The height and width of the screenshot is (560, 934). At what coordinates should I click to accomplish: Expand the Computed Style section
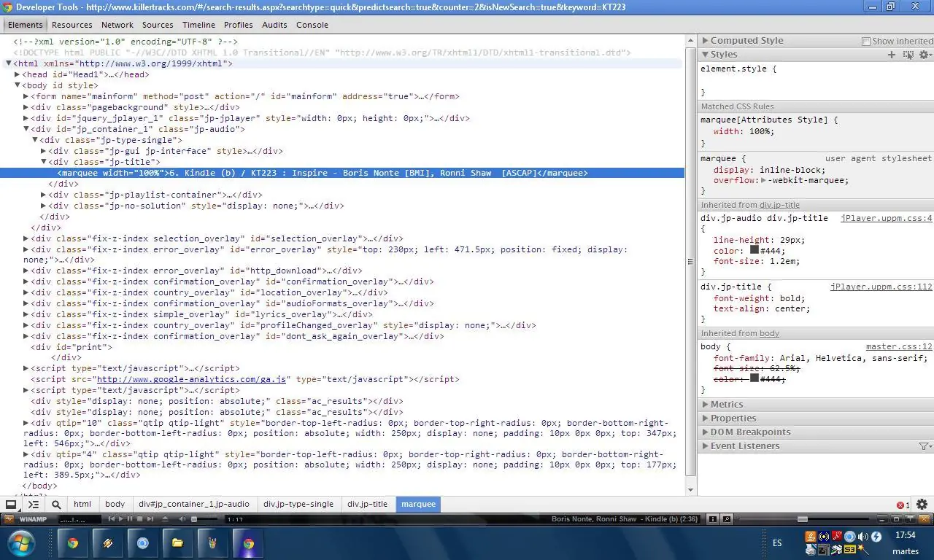[706, 41]
